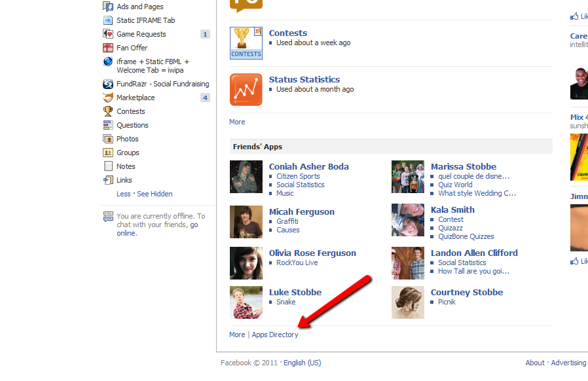Click the Static IFRAME Tab icon
588x381 pixels.
coord(108,20)
